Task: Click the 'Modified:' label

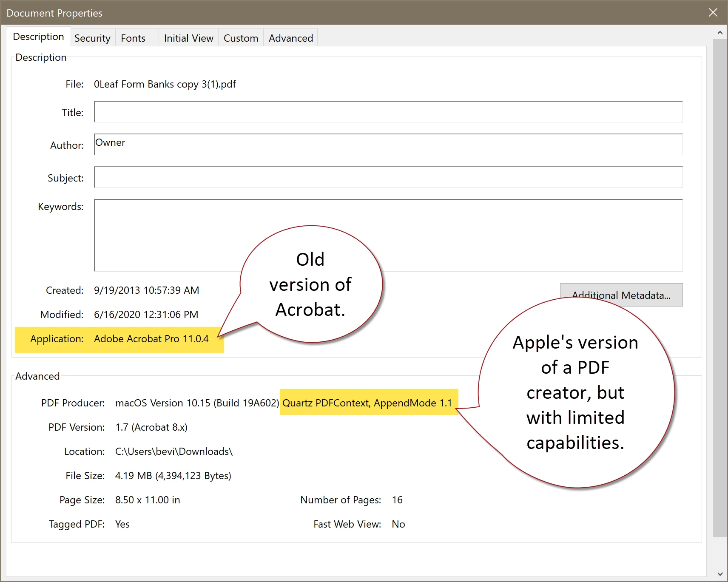Action: click(x=62, y=315)
